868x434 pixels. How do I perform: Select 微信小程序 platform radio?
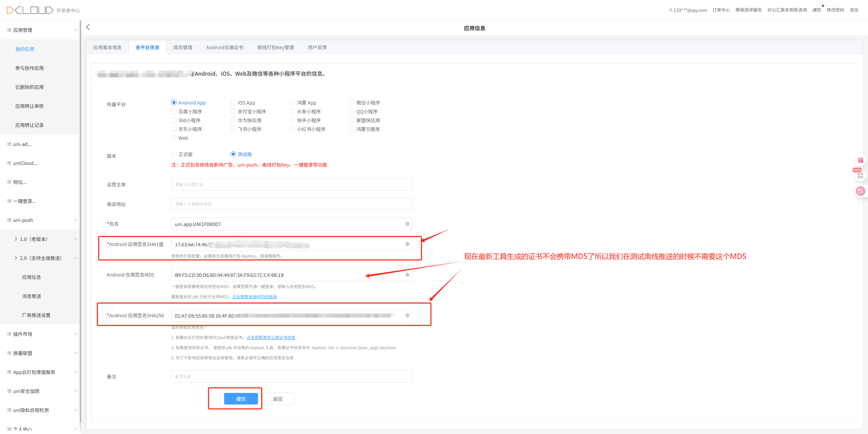tap(352, 102)
